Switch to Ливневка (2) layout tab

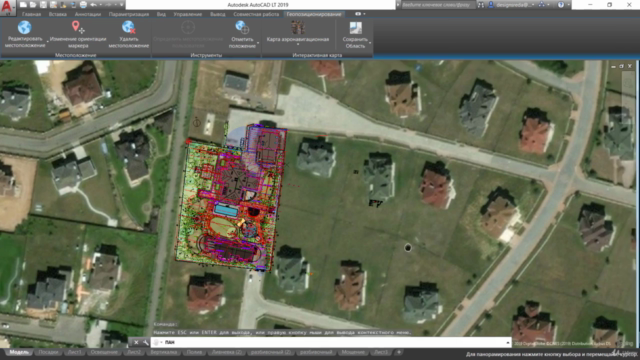pyautogui.click(x=227, y=352)
